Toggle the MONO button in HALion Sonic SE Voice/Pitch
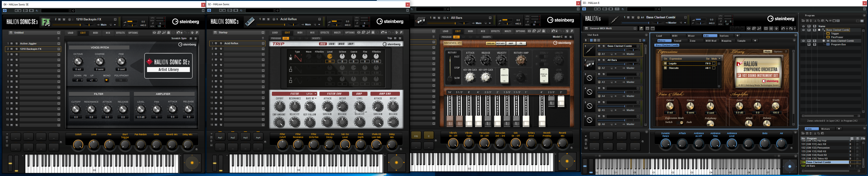 point(106,80)
